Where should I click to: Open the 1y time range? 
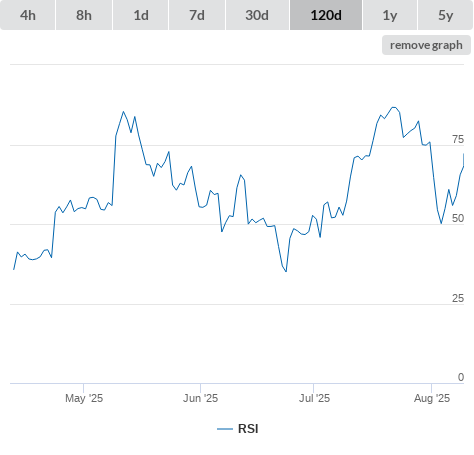390,15
